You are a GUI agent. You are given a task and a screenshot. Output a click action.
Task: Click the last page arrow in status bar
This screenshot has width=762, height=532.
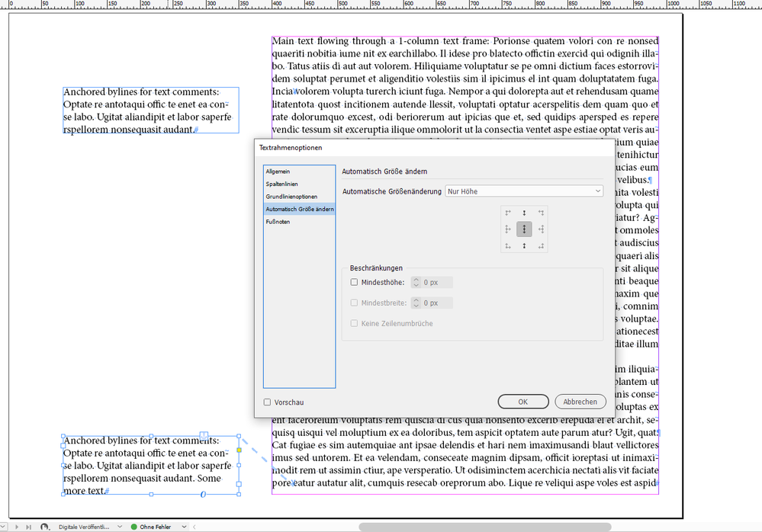point(27,527)
